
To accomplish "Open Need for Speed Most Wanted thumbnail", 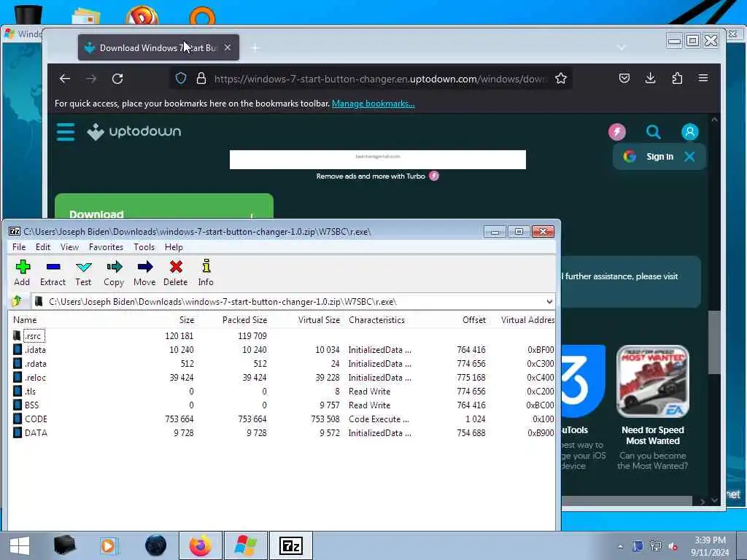I will (x=653, y=381).
